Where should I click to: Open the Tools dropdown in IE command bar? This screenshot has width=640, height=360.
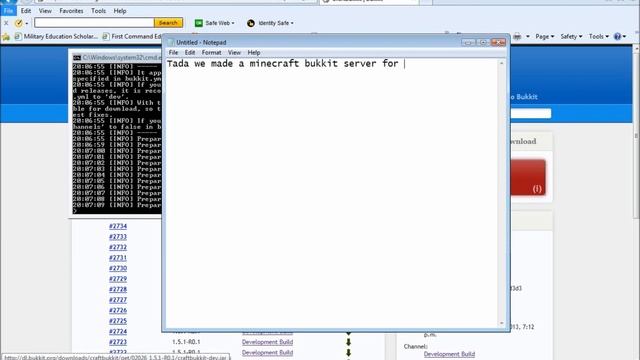599,36
